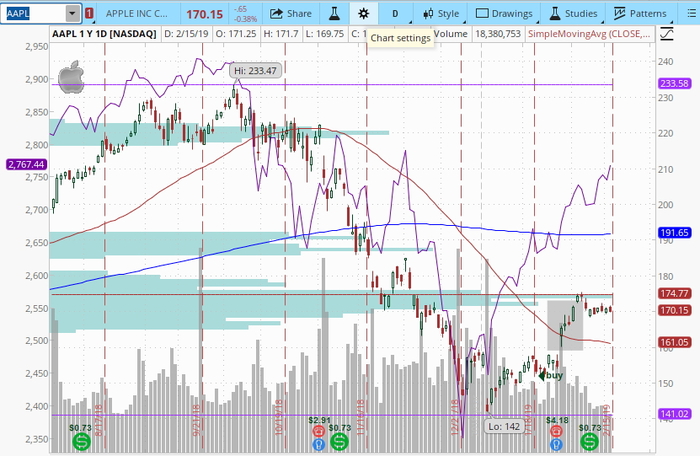Open the Drawings menu
The height and width of the screenshot is (456, 700).
[x=504, y=14]
